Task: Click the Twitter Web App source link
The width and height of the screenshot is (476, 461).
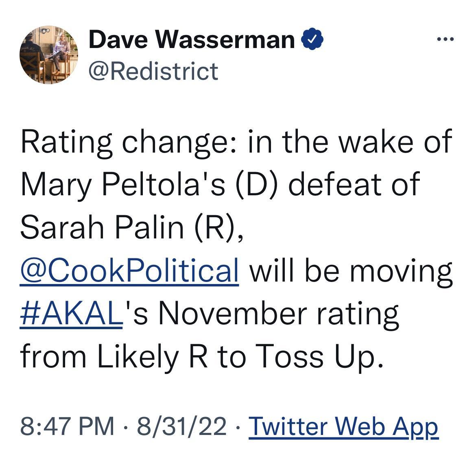Action: [x=344, y=427]
